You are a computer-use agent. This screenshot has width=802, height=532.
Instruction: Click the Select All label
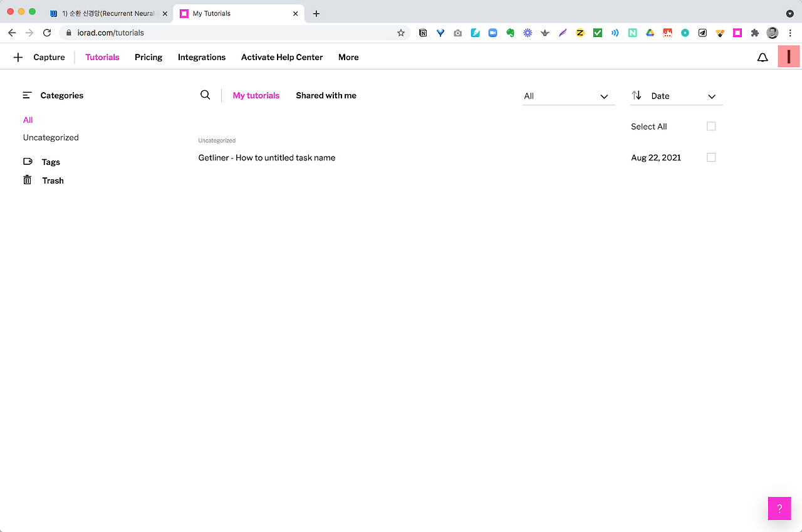649,127
